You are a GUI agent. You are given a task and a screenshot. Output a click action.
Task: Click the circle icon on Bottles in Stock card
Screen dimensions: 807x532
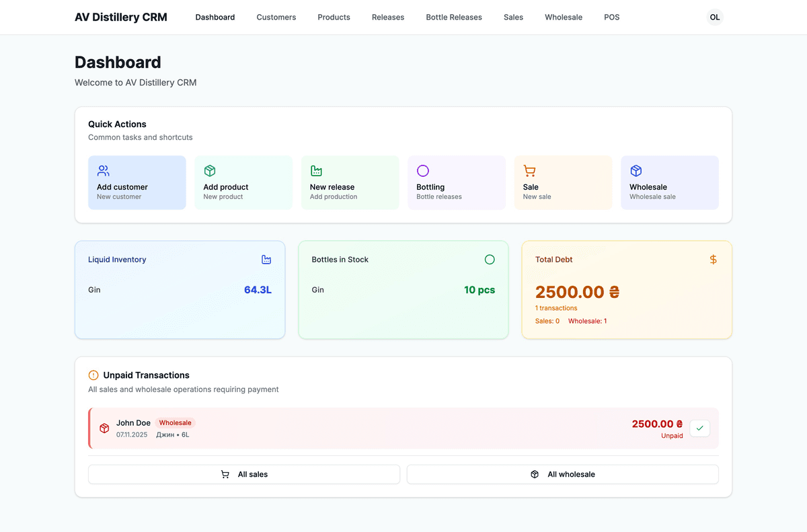pos(490,259)
